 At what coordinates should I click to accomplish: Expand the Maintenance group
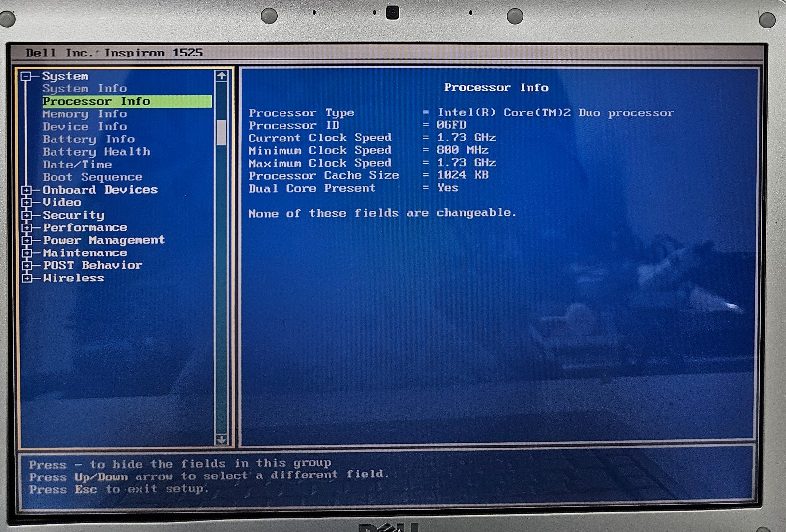point(27,253)
